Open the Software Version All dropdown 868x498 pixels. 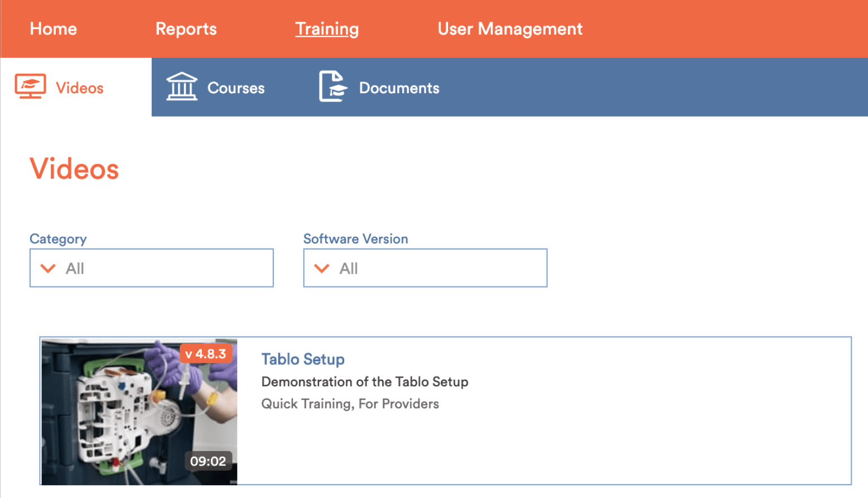coord(425,268)
